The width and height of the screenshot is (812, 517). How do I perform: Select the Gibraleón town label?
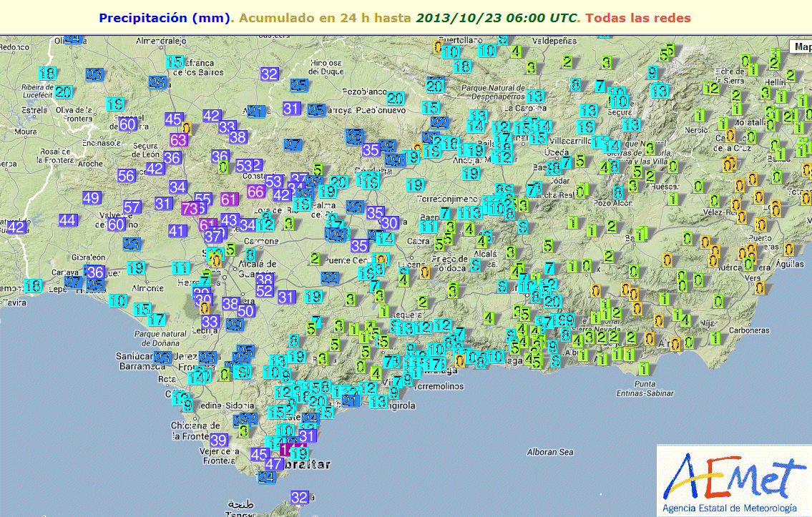coord(89,257)
